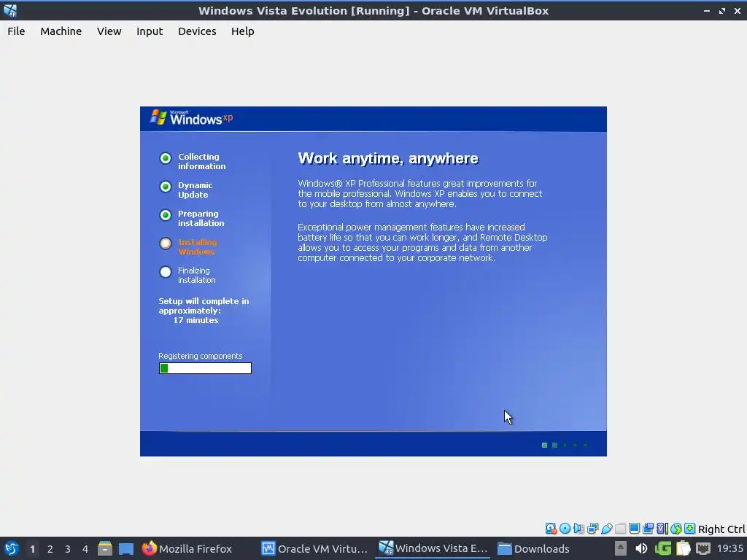Click the Windows XP logo in setup header
This screenshot has width=747, height=560.
pyautogui.click(x=192, y=117)
